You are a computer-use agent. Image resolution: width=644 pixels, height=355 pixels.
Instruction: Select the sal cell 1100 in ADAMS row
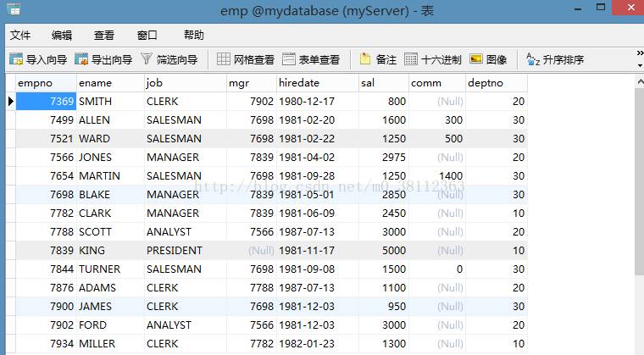point(384,287)
